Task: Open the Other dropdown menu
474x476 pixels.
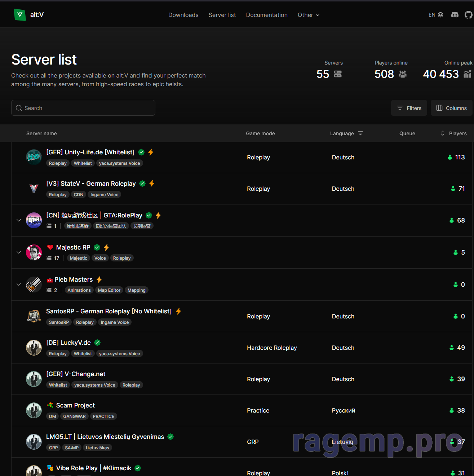Action: tap(308, 15)
